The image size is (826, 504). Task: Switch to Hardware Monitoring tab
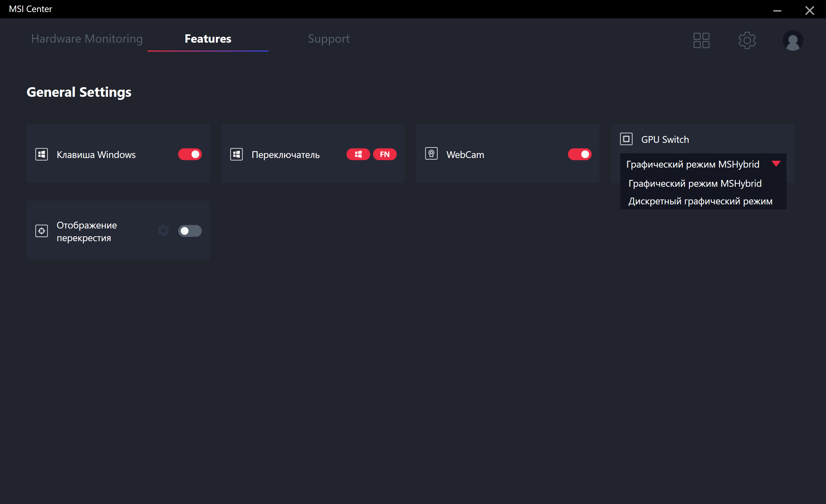(87, 39)
